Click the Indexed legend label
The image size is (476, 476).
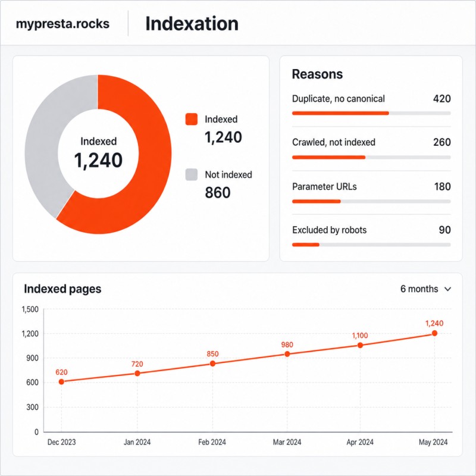(221, 119)
